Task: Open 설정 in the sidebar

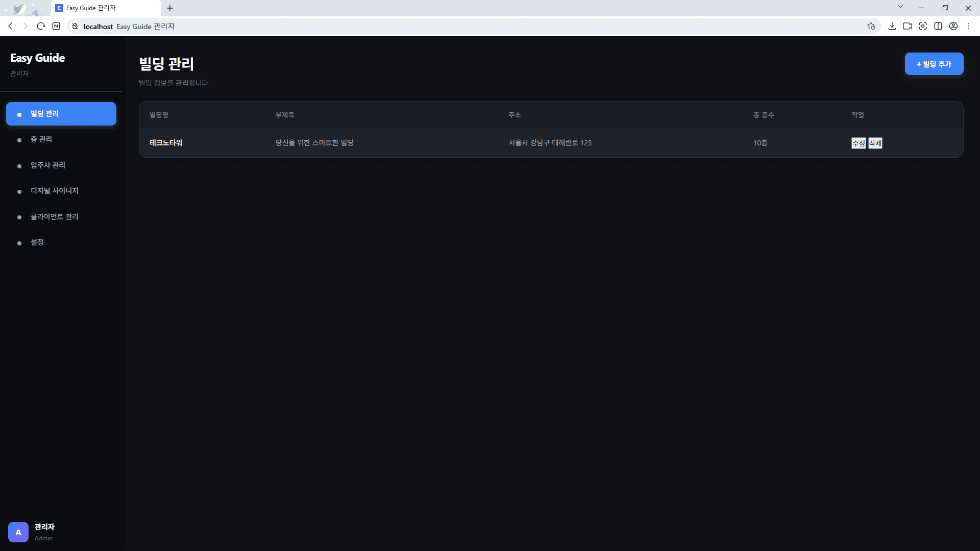Action: (x=37, y=242)
